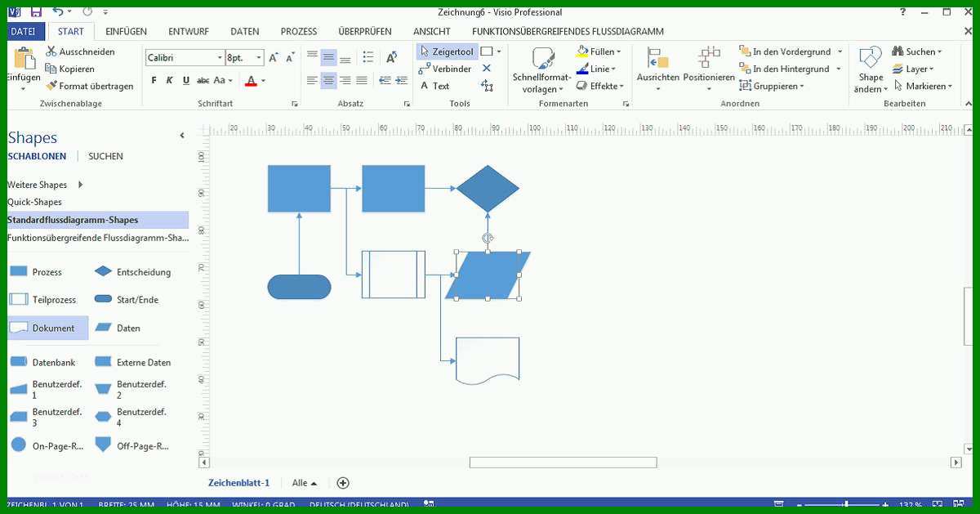Open the Aa change case dropdown
This screenshot has width=980, height=514.
(224, 80)
